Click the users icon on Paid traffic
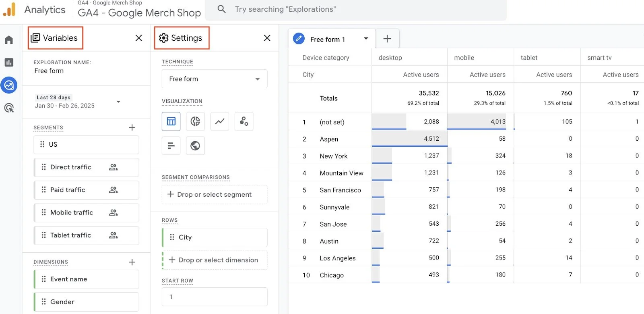644x314 pixels. pyautogui.click(x=114, y=190)
